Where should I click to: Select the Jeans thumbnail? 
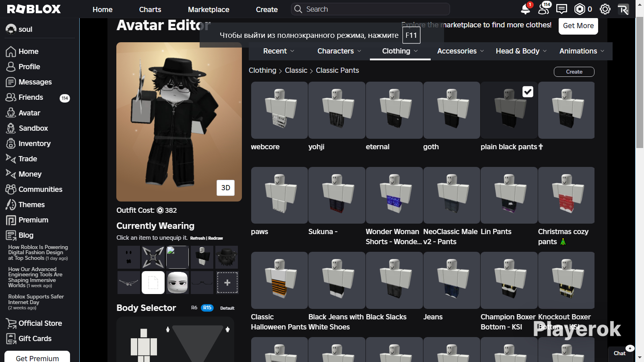coord(452,280)
